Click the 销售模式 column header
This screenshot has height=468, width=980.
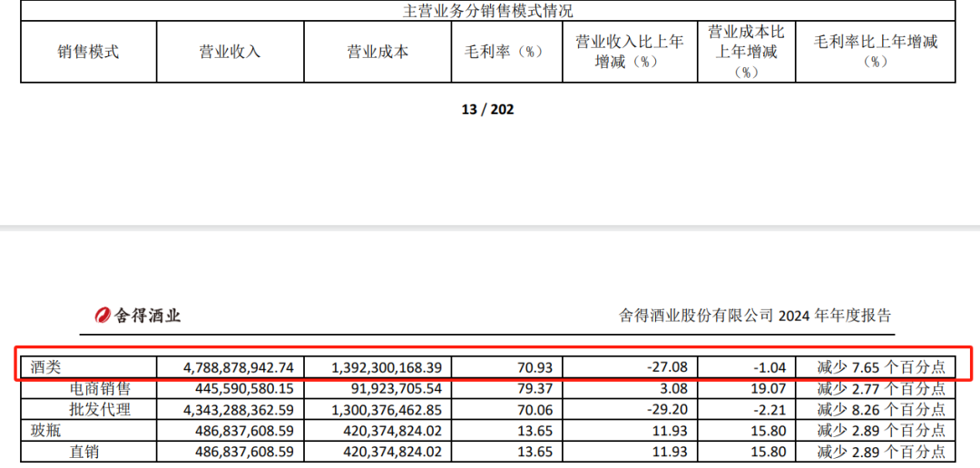click(88, 52)
